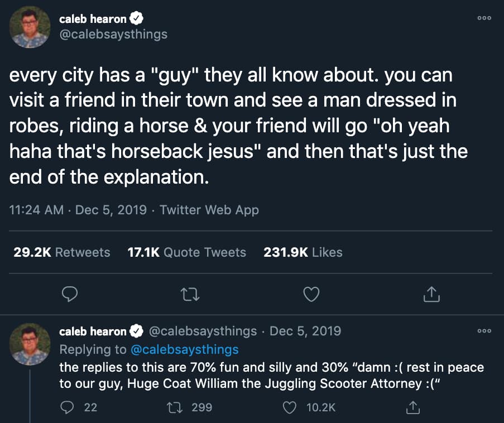Expand the reply tweet's more options menu
The height and width of the screenshot is (423, 504).
pyautogui.click(x=484, y=331)
